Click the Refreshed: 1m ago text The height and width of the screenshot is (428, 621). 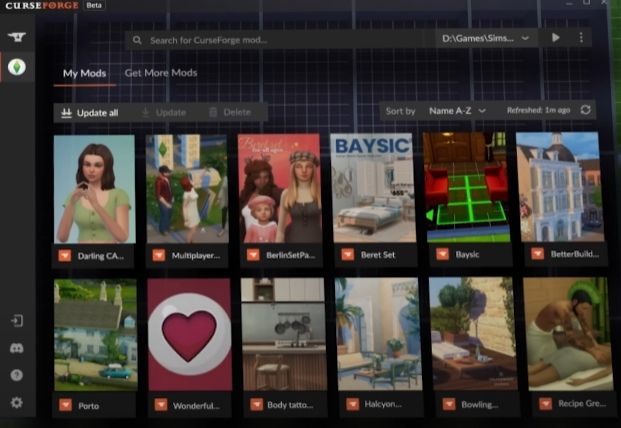click(538, 110)
